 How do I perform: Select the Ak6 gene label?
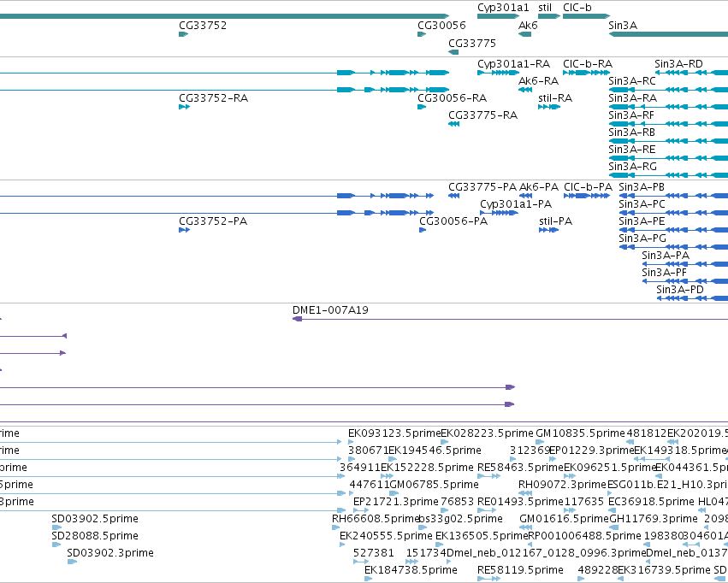click(x=528, y=26)
